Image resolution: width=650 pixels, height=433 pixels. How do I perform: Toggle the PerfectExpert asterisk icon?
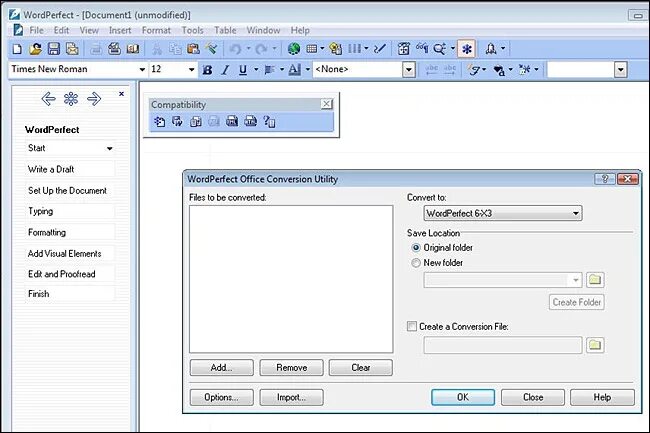tap(467, 49)
